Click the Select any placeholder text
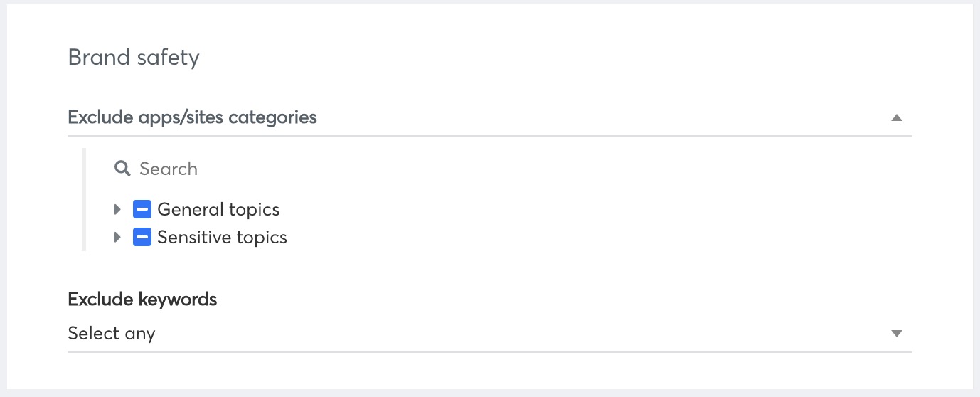Screen dimensions: 980x397 pyautogui.click(x=112, y=334)
